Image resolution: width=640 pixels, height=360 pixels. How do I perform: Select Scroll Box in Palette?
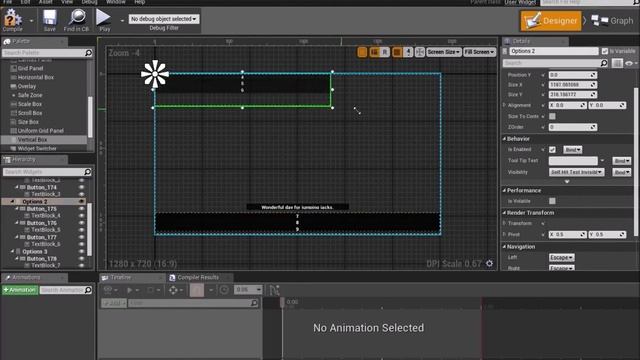pos(30,113)
